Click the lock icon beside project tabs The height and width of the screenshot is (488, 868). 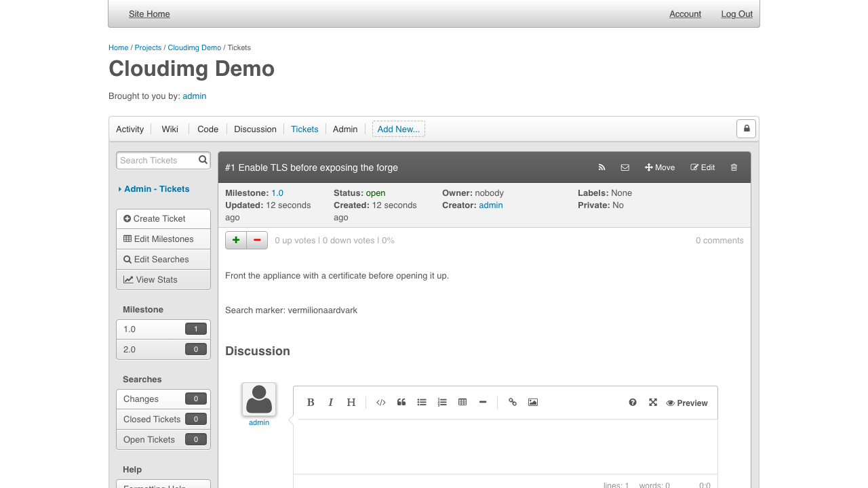point(746,128)
